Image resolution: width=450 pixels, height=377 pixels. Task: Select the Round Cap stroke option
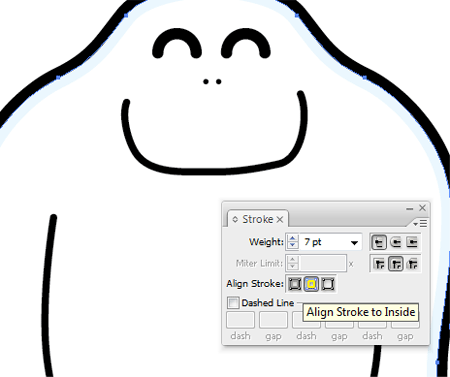tap(396, 242)
